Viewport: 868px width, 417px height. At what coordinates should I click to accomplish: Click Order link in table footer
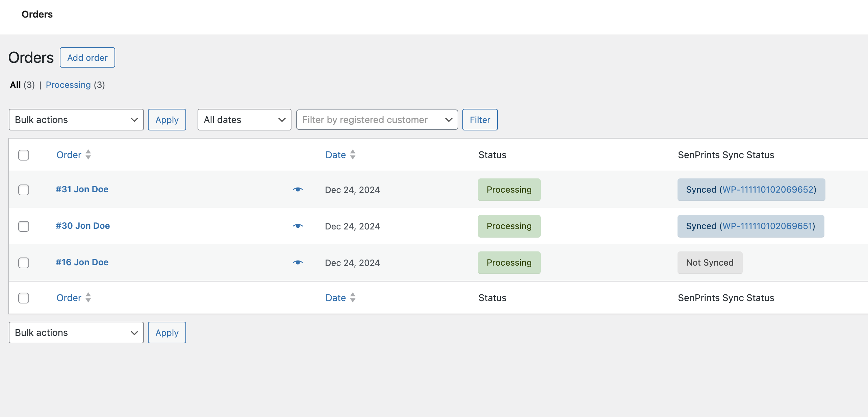69,298
